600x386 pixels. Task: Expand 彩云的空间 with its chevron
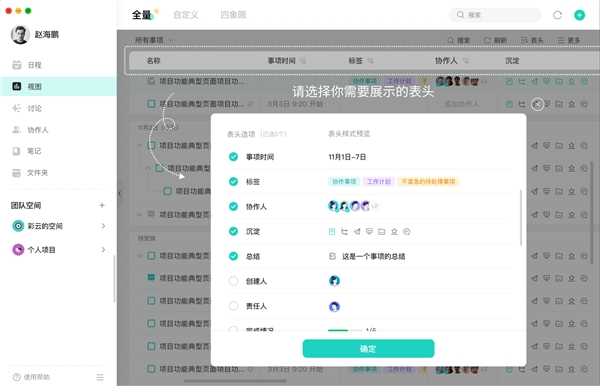[x=103, y=226]
